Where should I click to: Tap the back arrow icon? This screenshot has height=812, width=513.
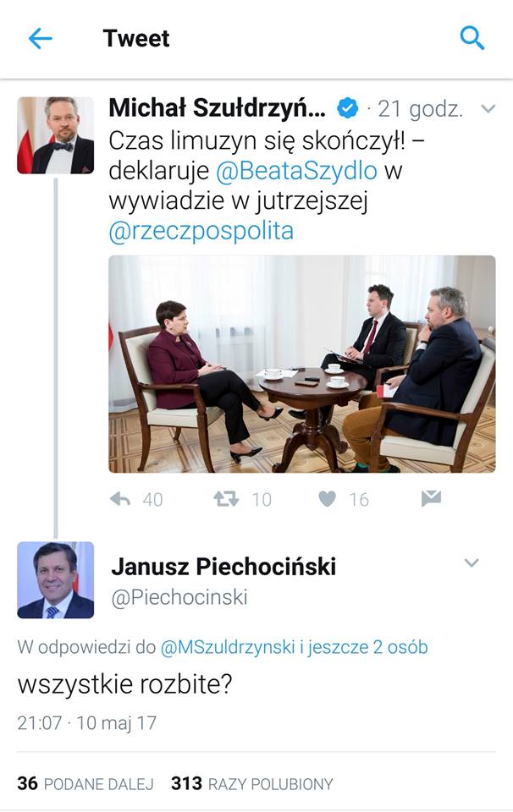[40, 39]
